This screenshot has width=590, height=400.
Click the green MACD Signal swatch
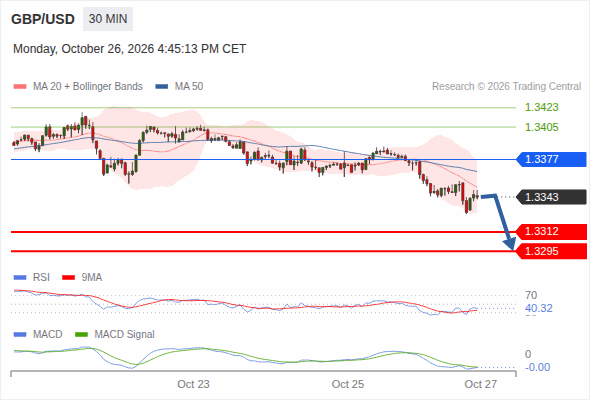click(81, 335)
